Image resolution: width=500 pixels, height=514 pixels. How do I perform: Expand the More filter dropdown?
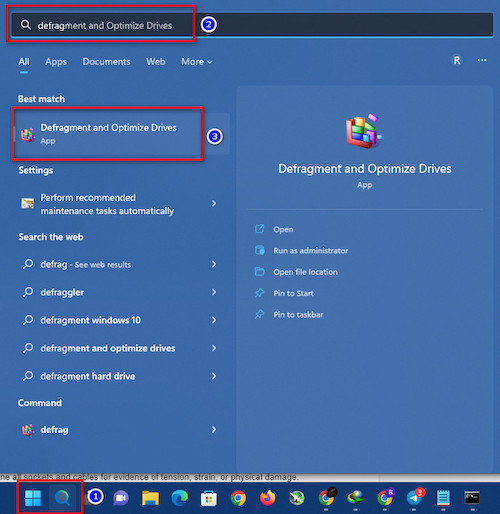tap(197, 62)
